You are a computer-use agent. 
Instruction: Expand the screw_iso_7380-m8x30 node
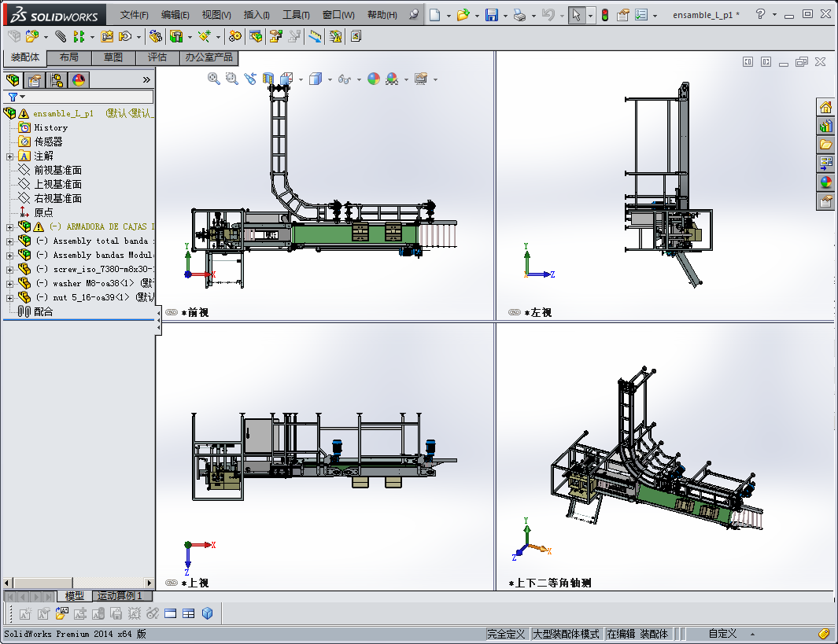[x=9, y=270]
